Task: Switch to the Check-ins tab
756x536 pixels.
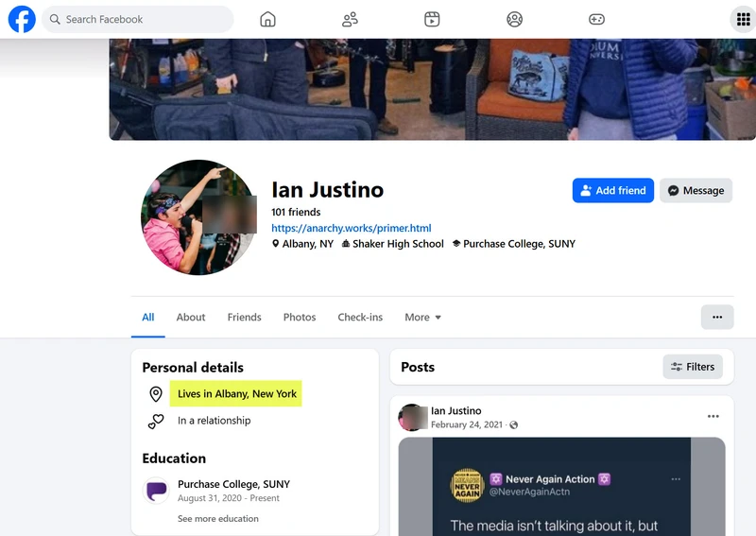Action: point(360,317)
